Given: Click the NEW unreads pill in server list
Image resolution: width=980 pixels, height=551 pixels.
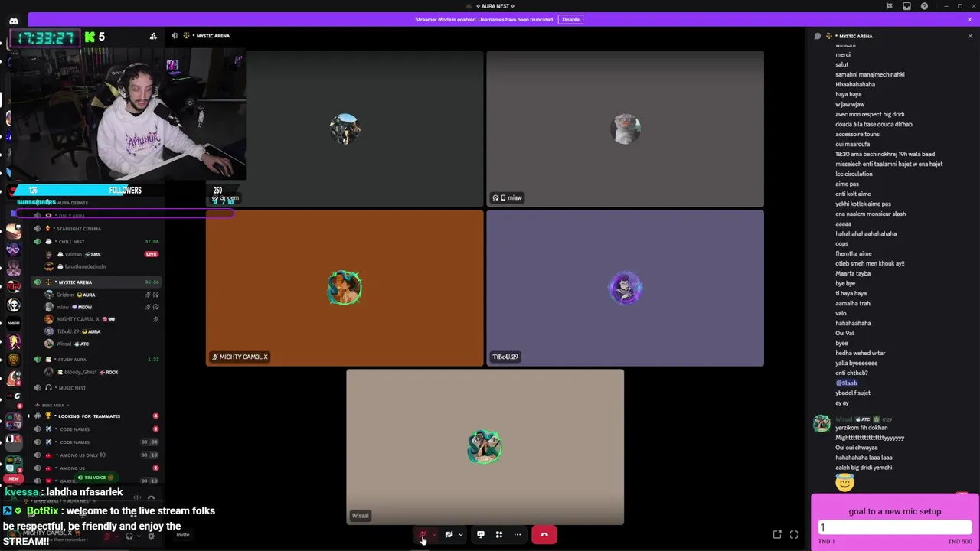Looking at the screenshot, I should (x=13, y=478).
